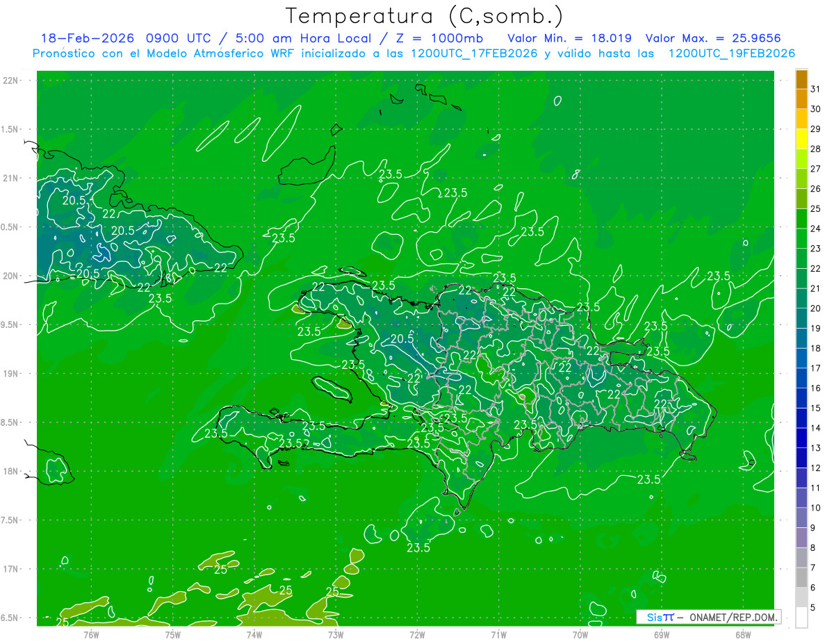The height and width of the screenshot is (644, 834).
Task: Click the color scale label '19'
Action: 816,329
